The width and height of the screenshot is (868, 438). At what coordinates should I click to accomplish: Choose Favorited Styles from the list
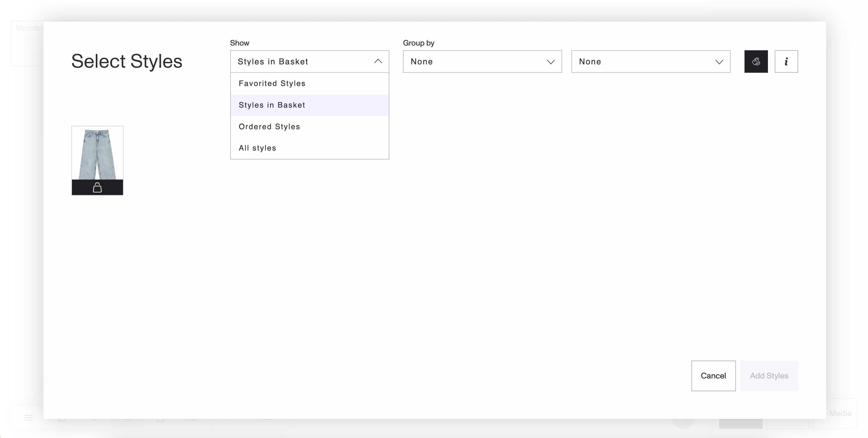tap(272, 83)
